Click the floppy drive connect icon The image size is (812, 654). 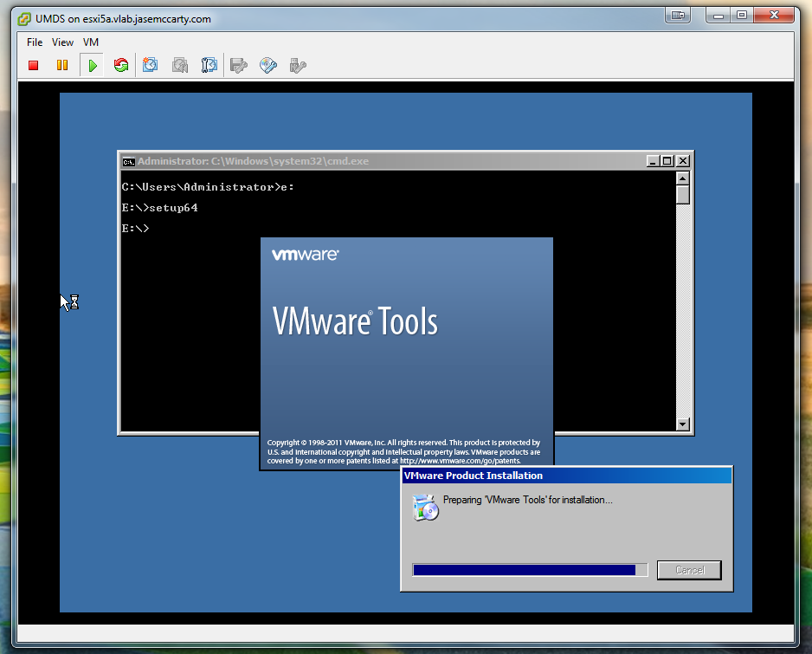(x=239, y=65)
